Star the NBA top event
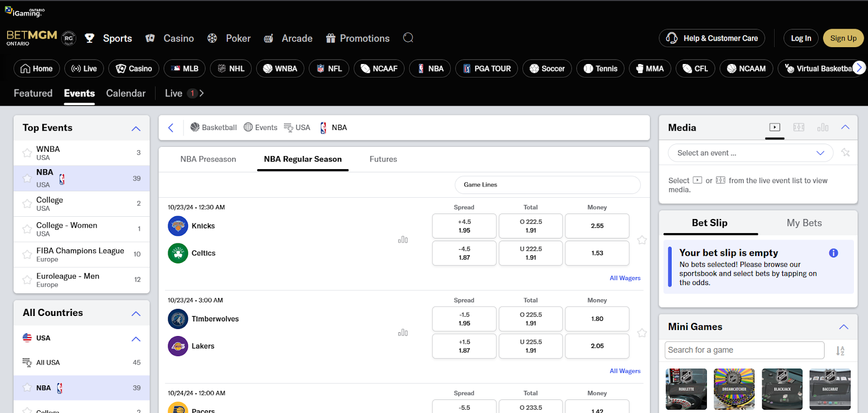Viewport: 868px width, 413px height. click(27, 178)
